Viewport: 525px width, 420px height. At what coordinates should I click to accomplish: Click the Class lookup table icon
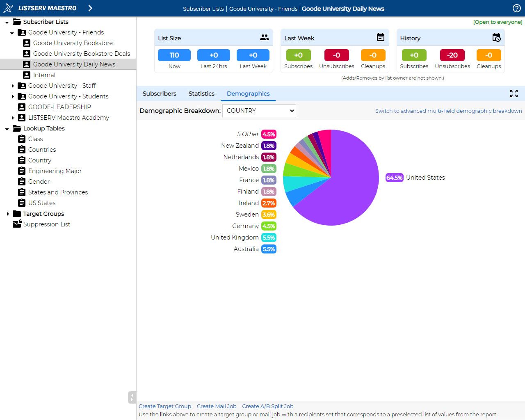[22, 139]
